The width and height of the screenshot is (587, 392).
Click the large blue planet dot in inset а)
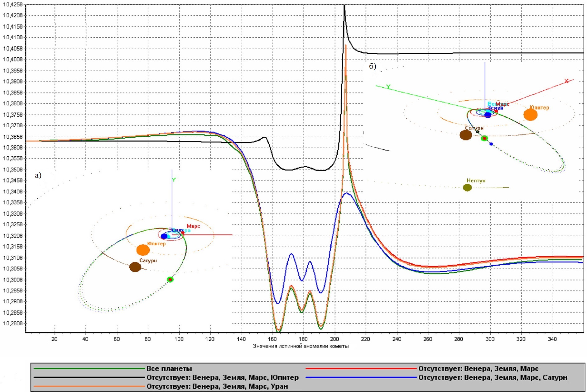(164, 236)
